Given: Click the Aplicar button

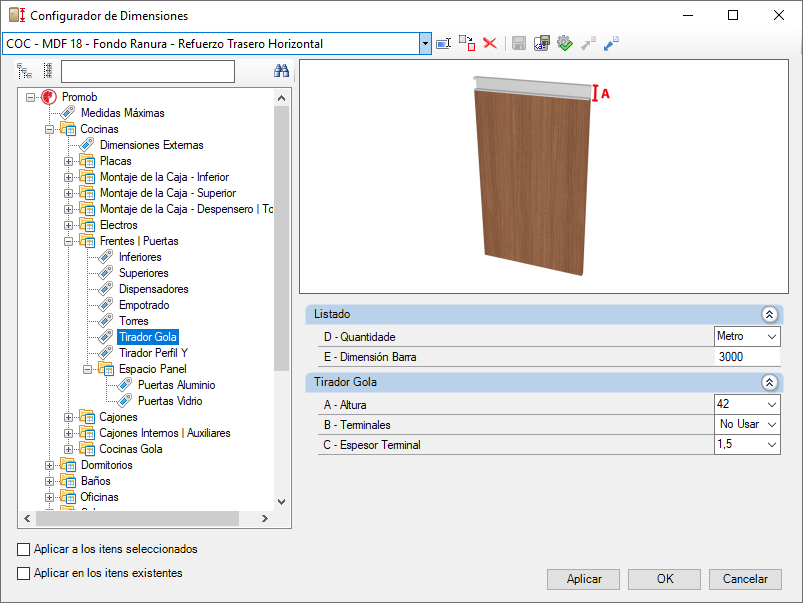Looking at the screenshot, I should click(583, 579).
